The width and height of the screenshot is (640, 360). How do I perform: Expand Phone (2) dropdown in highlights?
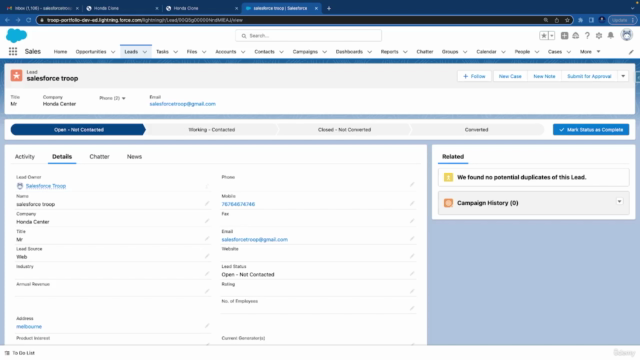(124, 98)
